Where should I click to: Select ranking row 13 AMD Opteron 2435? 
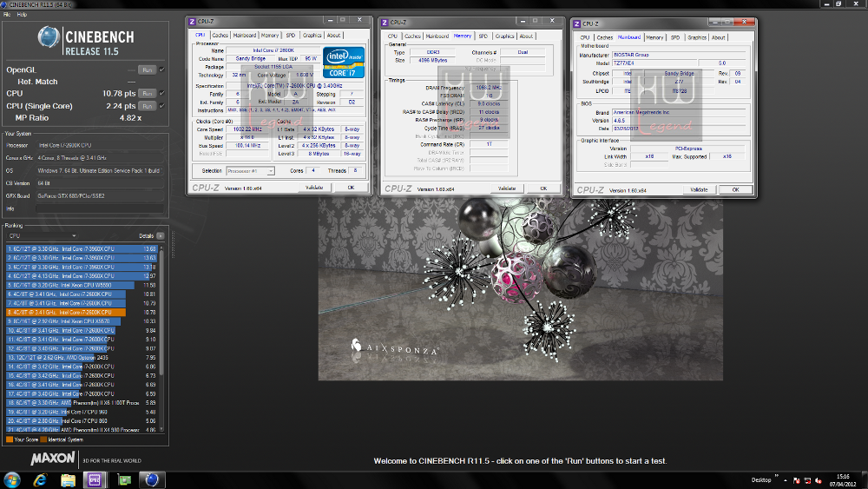point(82,357)
